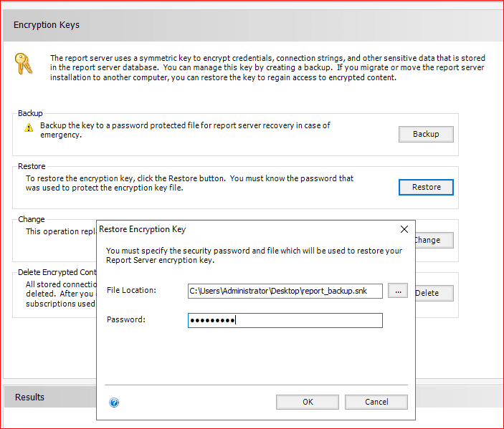Screen dimensions: 504x429
Task: Click the yellow warning icon in Backup
Action: tap(29, 127)
